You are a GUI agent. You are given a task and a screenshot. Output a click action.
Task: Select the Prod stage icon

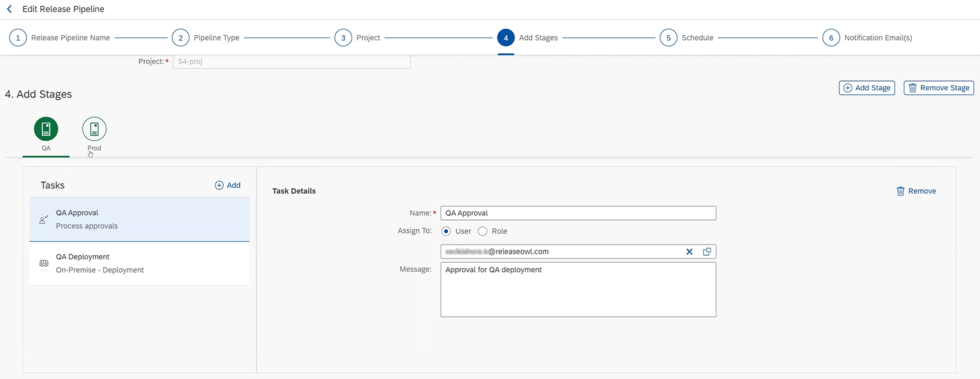[94, 129]
